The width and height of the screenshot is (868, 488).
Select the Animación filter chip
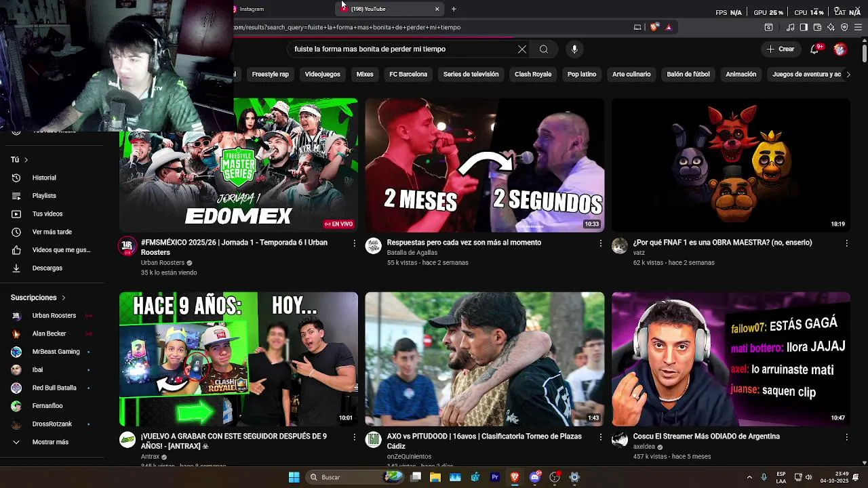741,75
